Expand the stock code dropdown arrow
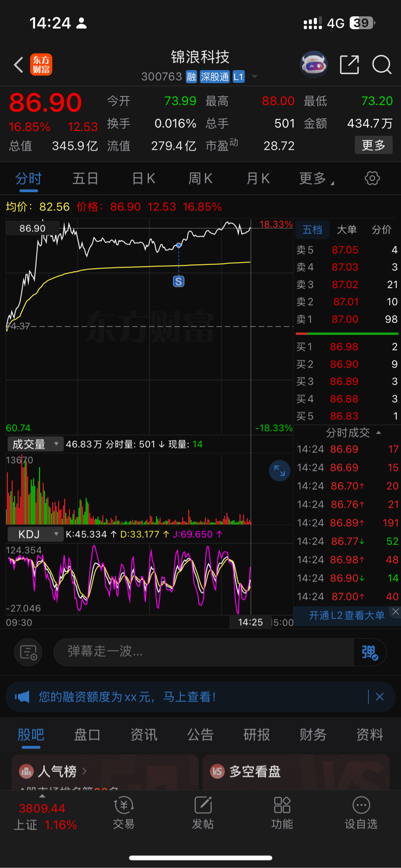Image resolution: width=401 pixels, height=868 pixels. pyautogui.click(x=255, y=77)
